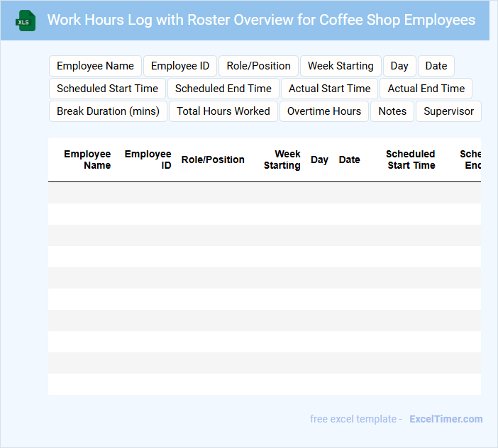Click the Scheduled Start Time column header
This screenshot has height=448, width=498.
coord(410,159)
